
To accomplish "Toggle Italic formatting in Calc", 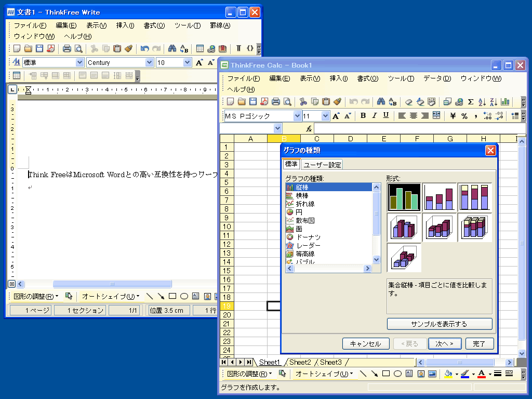I will [374, 116].
